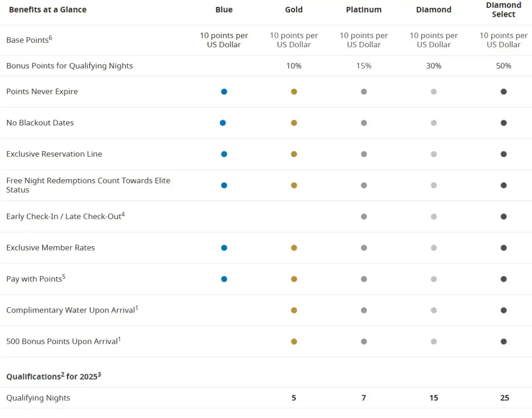Select the Platinum column header
This screenshot has width=532, height=418.
(x=364, y=10)
